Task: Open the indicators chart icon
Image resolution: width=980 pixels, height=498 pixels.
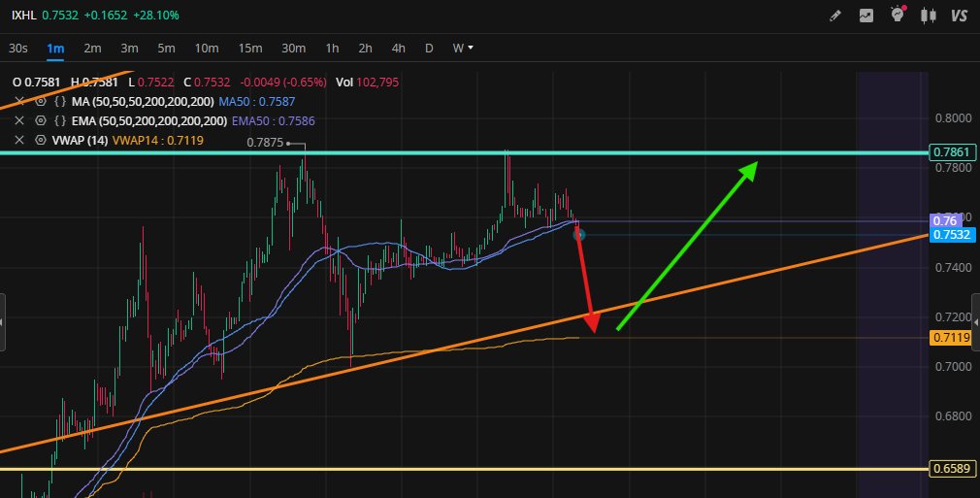Action: pyautogui.click(x=866, y=16)
